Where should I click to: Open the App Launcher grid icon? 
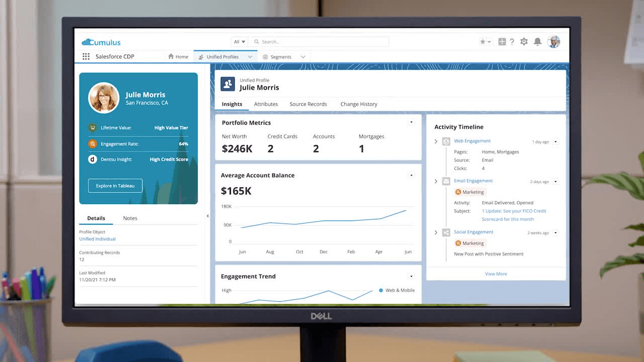pyautogui.click(x=86, y=57)
